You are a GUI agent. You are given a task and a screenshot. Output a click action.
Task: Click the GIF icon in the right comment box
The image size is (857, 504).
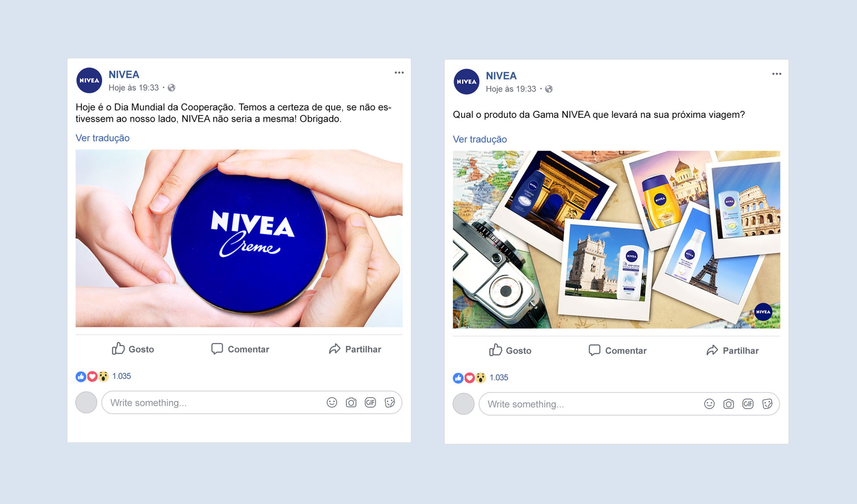pos(748,404)
